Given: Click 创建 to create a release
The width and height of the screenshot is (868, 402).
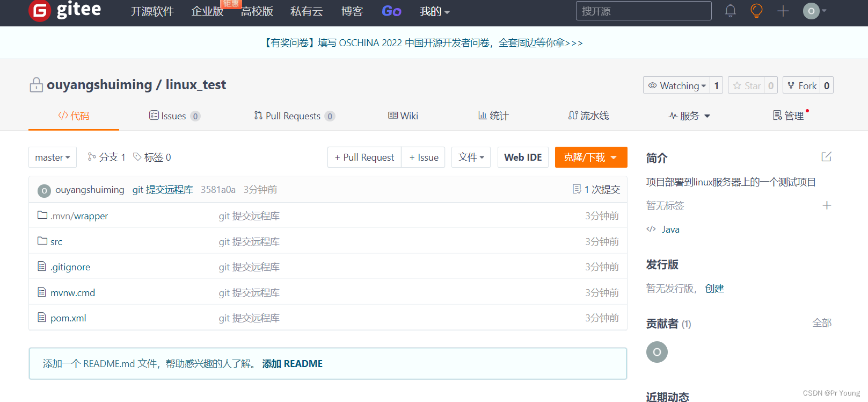Looking at the screenshot, I should (714, 289).
